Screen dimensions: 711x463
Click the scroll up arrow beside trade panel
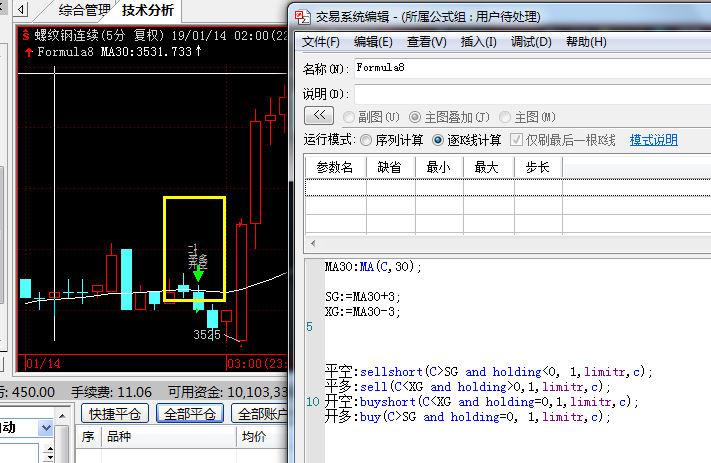(x=62, y=415)
